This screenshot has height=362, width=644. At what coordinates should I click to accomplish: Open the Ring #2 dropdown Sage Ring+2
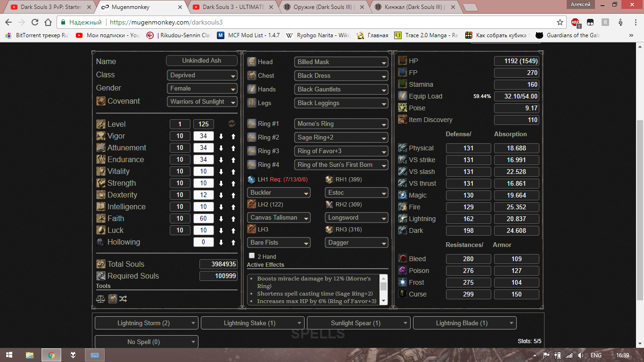click(341, 137)
